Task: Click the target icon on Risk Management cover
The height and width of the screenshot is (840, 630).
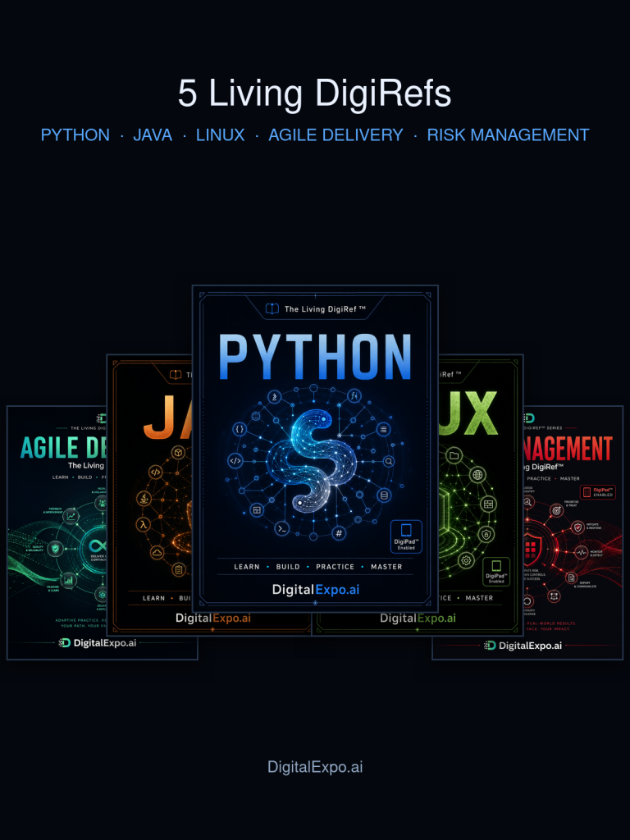Action: pyautogui.click(x=557, y=510)
